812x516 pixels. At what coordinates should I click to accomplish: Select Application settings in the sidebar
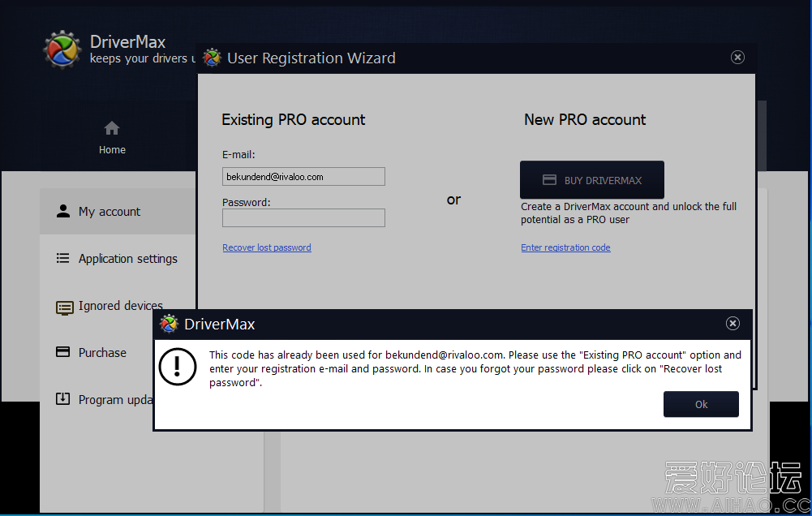(x=118, y=258)
